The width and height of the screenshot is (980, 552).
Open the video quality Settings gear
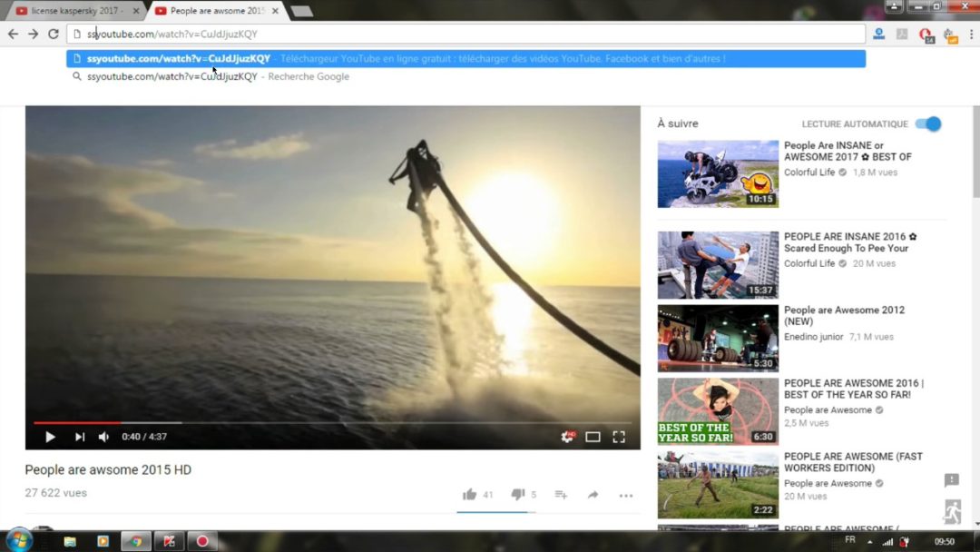point(568,437)
